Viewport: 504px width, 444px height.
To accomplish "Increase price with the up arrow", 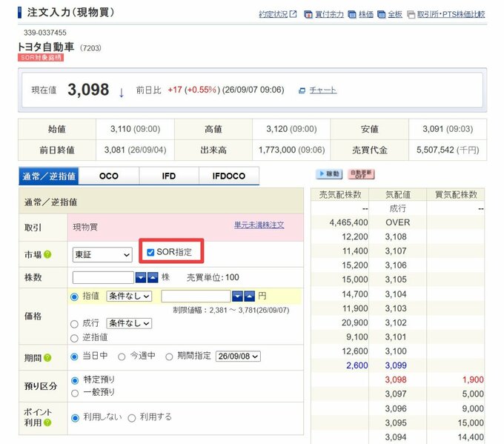I will (250, 296).
